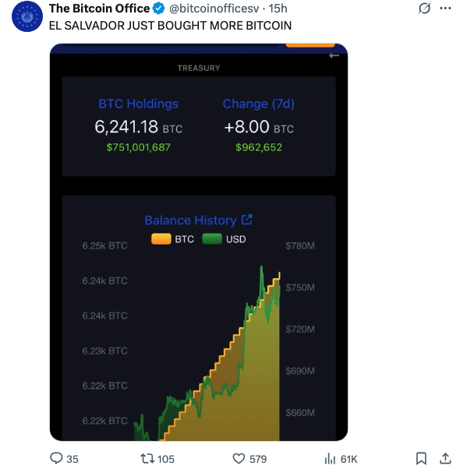Reply using the comment bubble icon

(56, 458)
